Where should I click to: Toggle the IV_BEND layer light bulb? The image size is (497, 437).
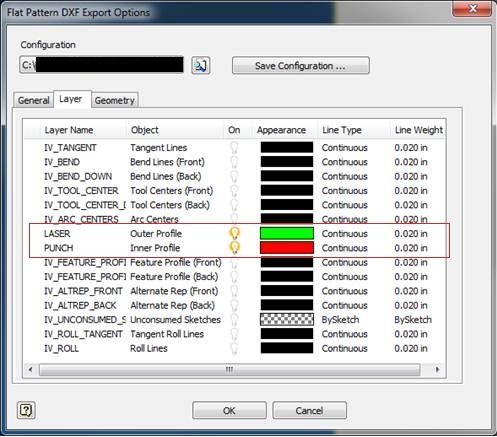234,162
